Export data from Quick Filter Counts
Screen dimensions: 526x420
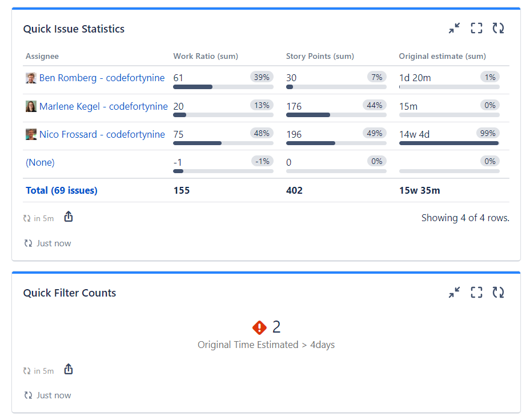[68, 369]
